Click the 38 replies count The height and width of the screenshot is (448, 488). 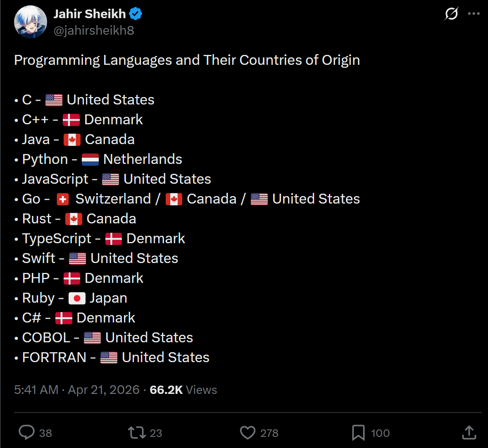click(x=45, y=433)
